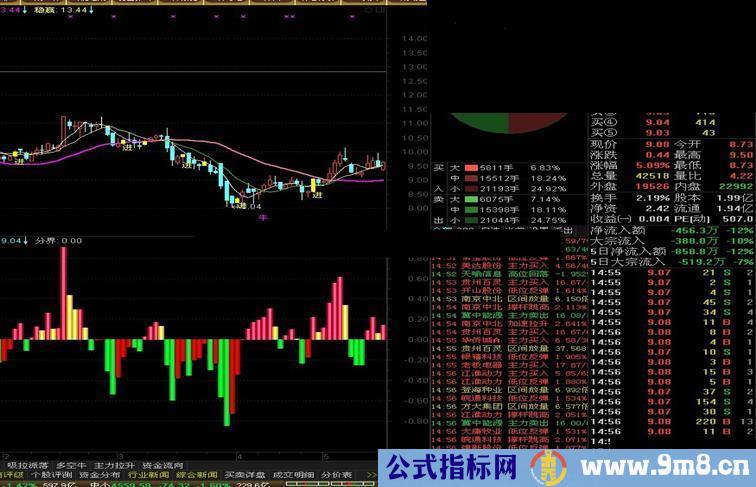756x487 pixels.
Task: Switch to the 多空牛 indicator tab
Action: pos(71,465)
